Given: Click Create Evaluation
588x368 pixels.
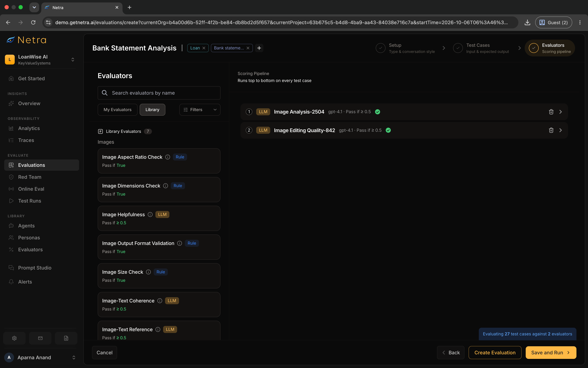Looking at the screenshot, I should click(x=495, y=352).
